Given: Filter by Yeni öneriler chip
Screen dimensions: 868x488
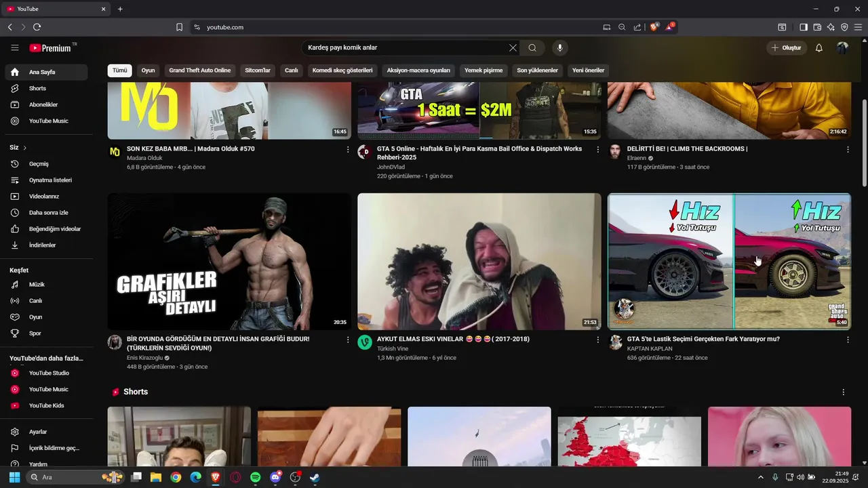Looking at the screenshot, I should click(588, 70).
